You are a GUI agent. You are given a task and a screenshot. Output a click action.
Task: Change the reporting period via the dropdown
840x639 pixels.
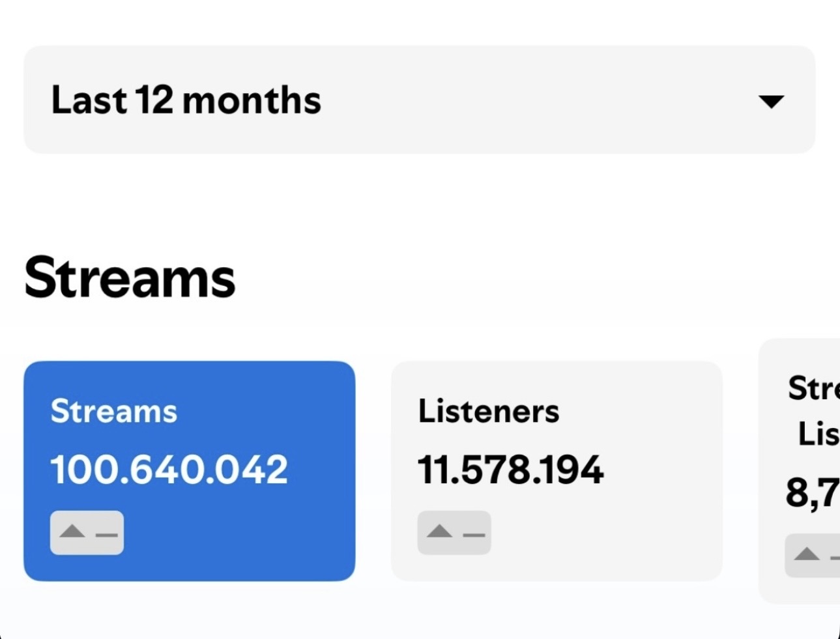coord(420,99)
